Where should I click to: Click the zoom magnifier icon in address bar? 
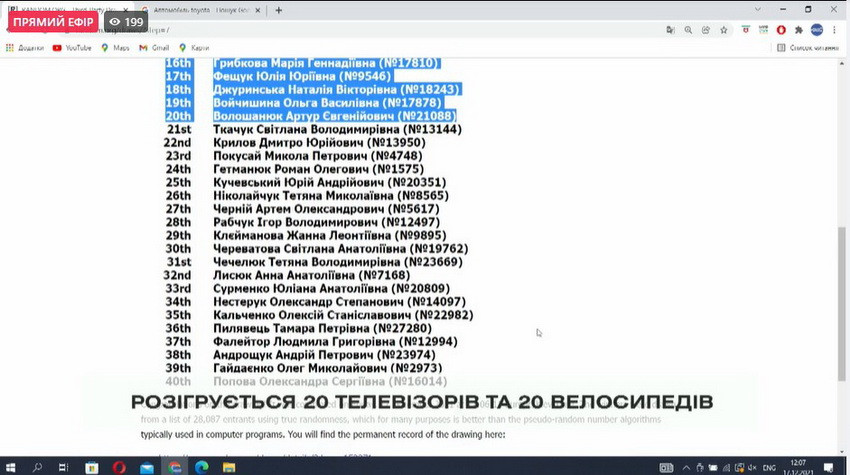click(x=688, y=29)
